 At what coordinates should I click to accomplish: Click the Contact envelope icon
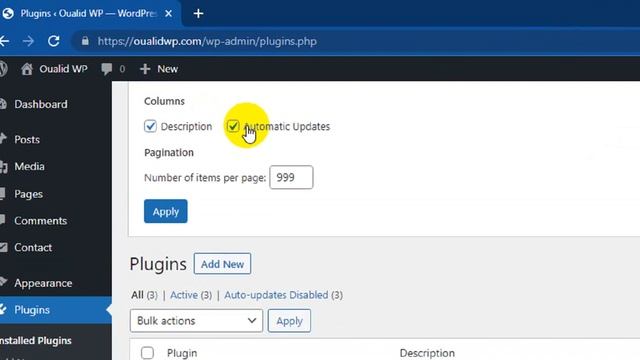[4, 247]
